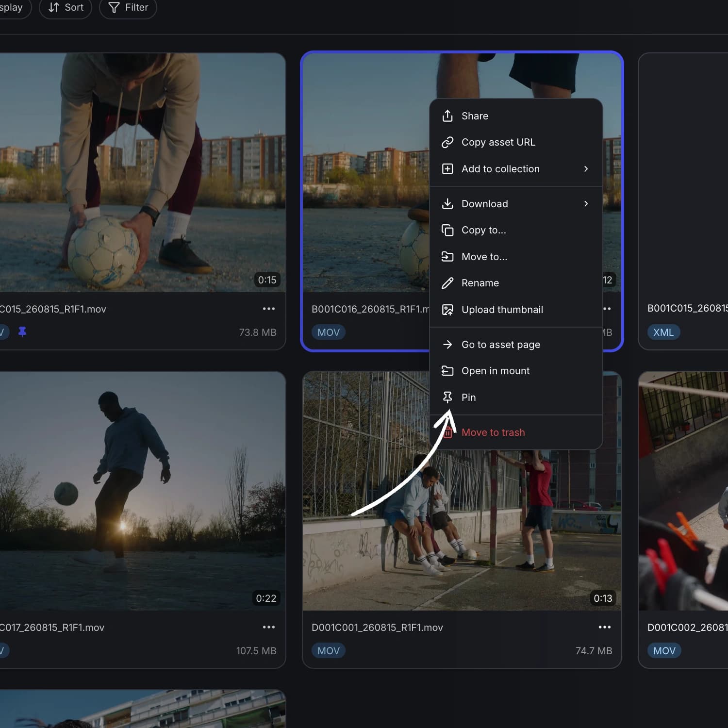This screenshot has height=728, width=728.
Task: Click the plus-square icon for Add to collection
Action: 447,169
